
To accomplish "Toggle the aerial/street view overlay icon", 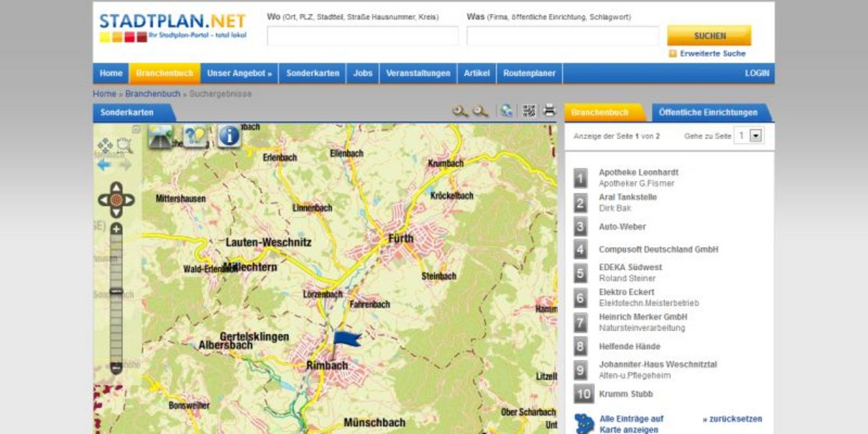I will pyautogui.click(x=159, y=138).
